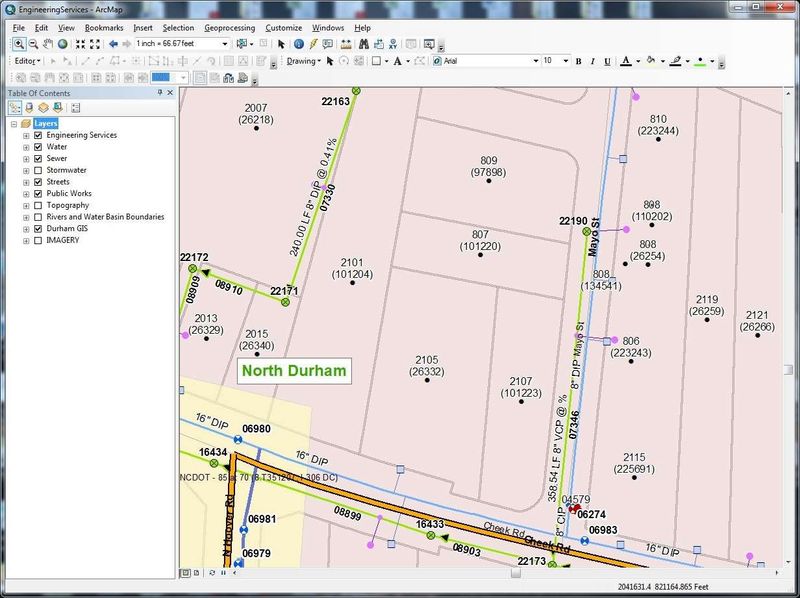Apply Bold to text
The width and height of the screenshot is (800, 598).
pyautogui.click(x=579, y=61)
